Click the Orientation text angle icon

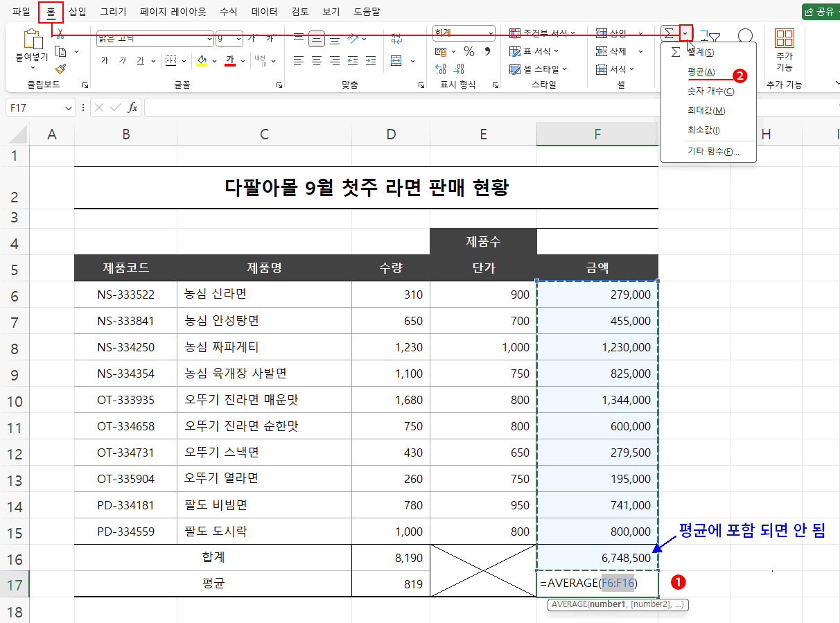(x=353, y=38)
